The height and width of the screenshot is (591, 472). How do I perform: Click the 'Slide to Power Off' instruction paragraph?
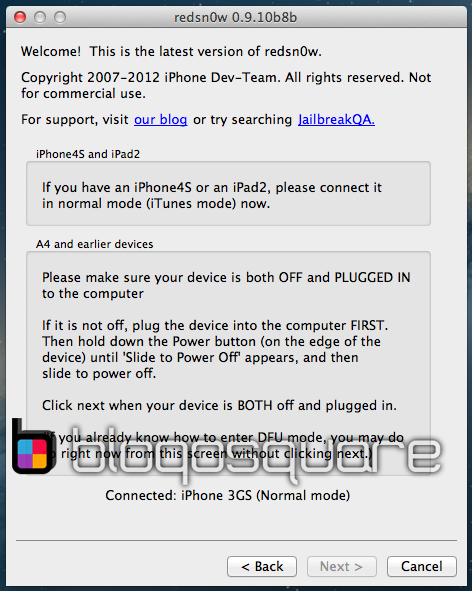(x=215, y=349)
